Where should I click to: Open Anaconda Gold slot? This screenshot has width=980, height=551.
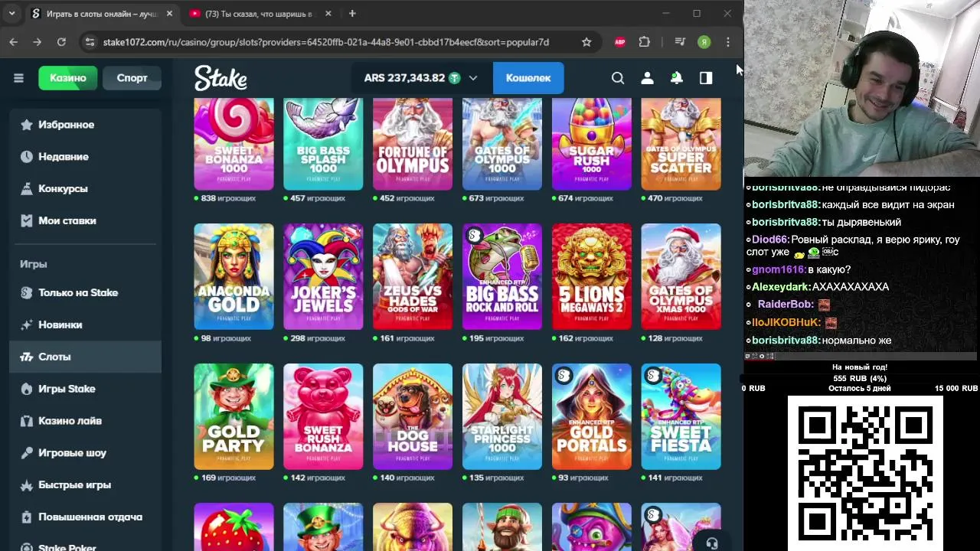coord(234,276)
